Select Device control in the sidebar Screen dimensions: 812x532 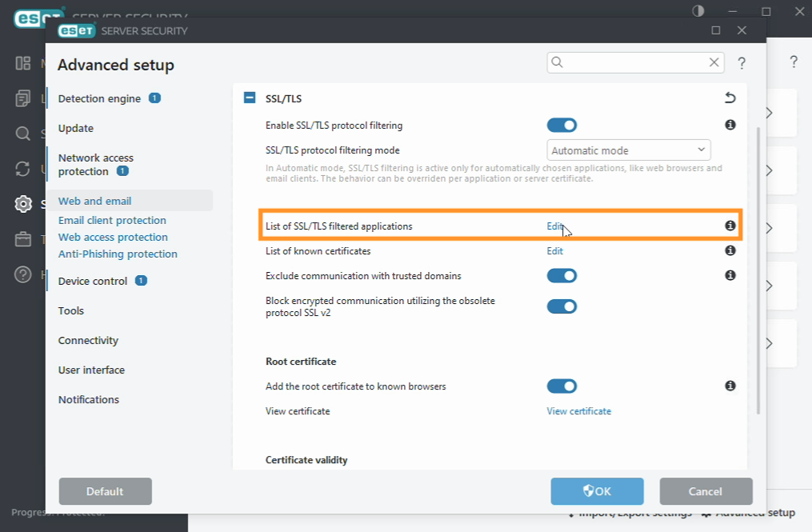pos(93,281)
